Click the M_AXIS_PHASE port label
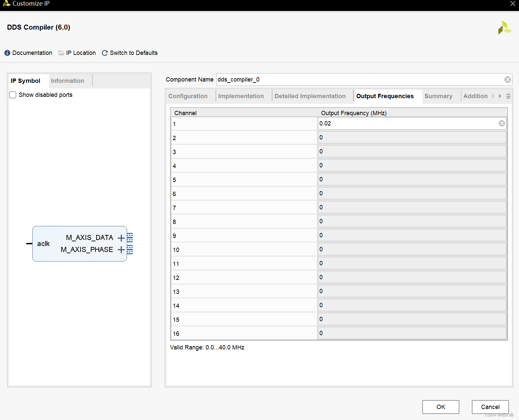The image size is (519, 420). click(x=87, y=250)
